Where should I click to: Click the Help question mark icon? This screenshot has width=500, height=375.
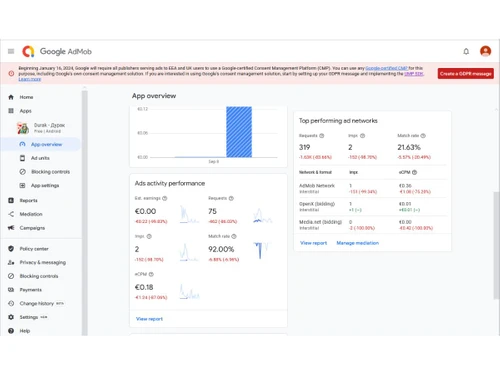(x=11, y=331)
